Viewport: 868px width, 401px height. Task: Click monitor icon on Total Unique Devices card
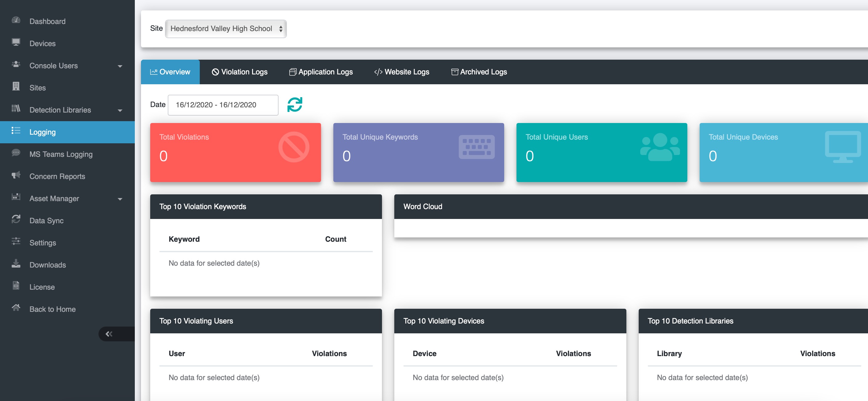tap(843, 147)
